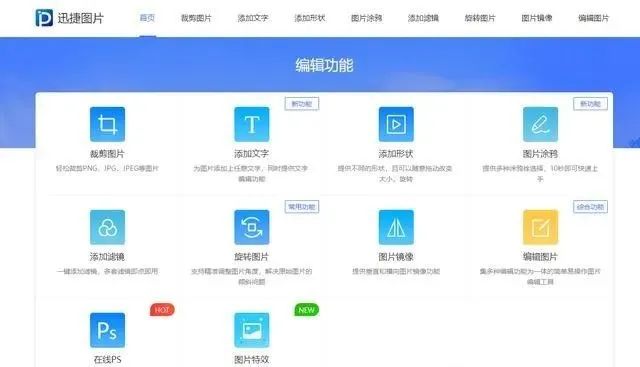Switch to the 首页 home tab
640x367 pixels.
point(147,18)
